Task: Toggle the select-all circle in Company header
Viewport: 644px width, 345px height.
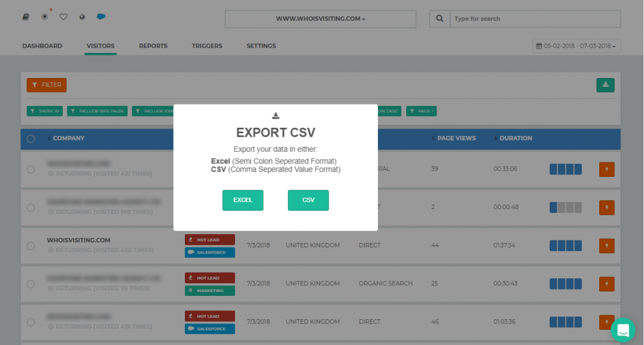Action: 31,139
